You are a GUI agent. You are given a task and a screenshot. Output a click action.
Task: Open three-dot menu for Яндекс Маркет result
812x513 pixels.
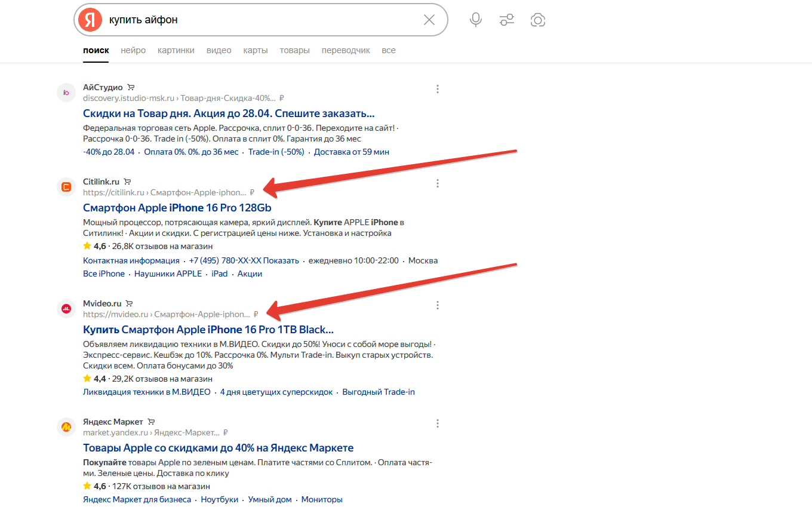click(438, 423)
